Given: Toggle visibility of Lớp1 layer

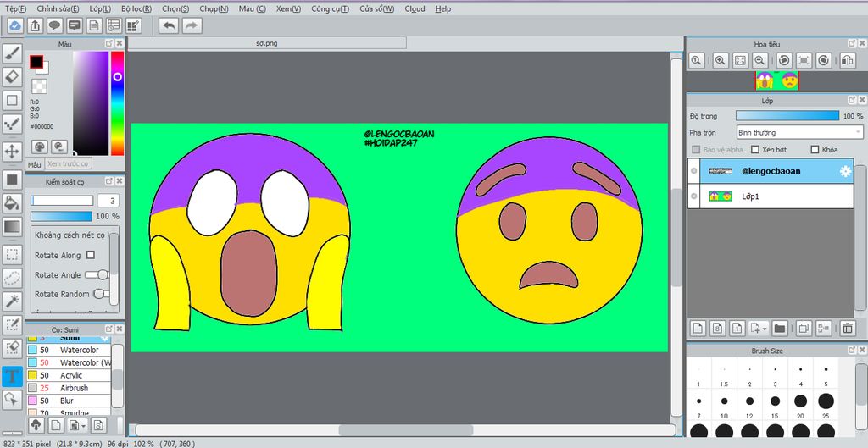Looking at the screenshot, I should pyautogui.click(x=694, y=196).
